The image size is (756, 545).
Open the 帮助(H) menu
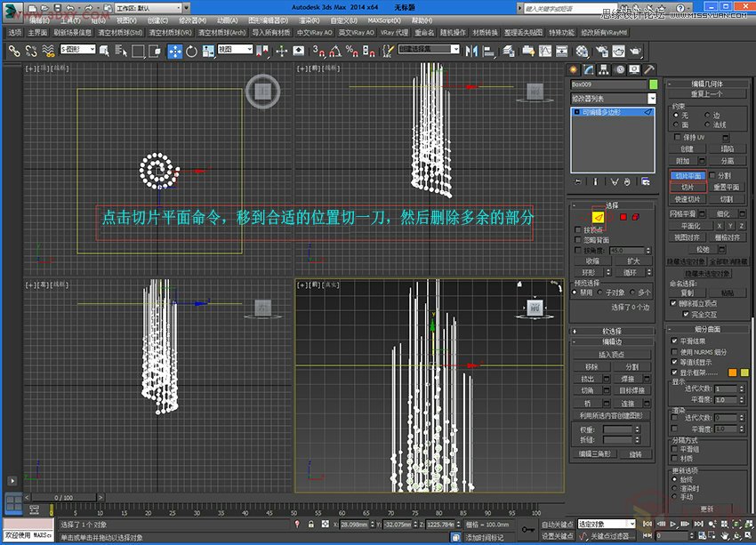coord(422,20)
